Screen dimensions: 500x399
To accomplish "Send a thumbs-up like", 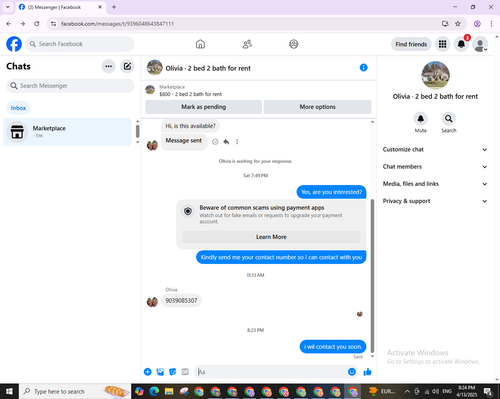I will (367, 372).
